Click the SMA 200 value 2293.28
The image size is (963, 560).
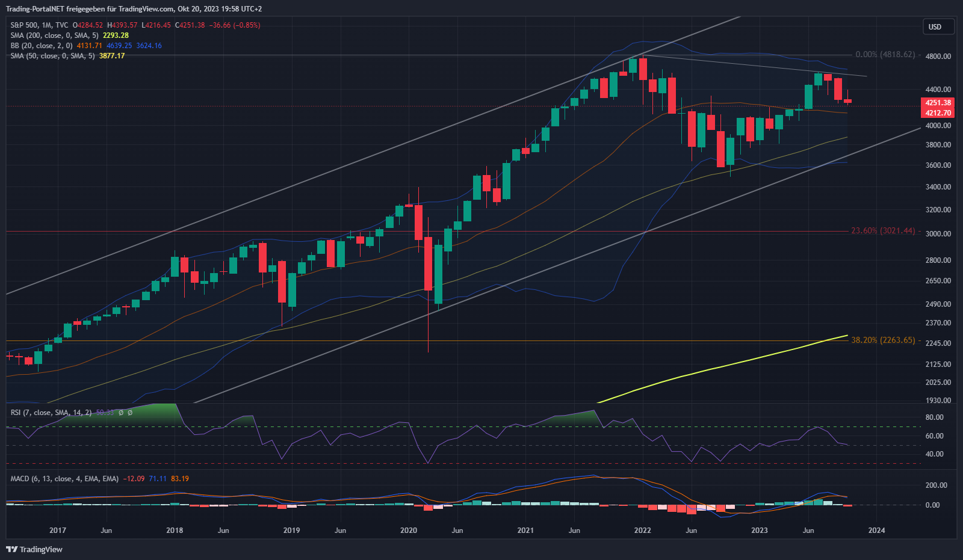tap(116, 35)
